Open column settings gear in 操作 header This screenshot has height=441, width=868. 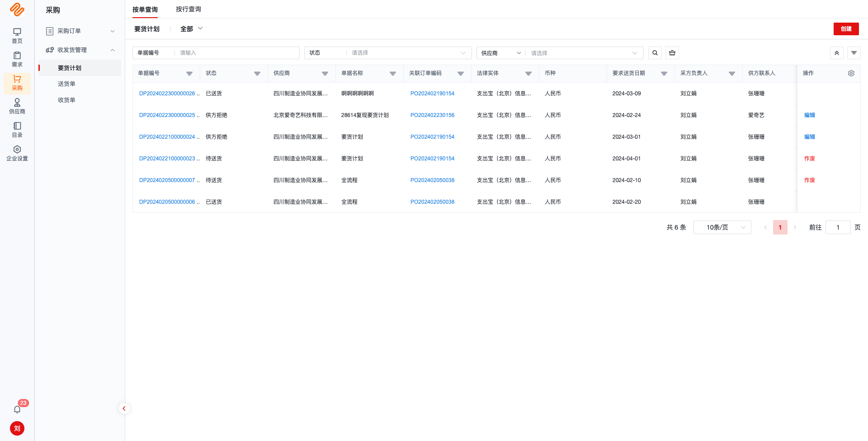tap(851, 73)
